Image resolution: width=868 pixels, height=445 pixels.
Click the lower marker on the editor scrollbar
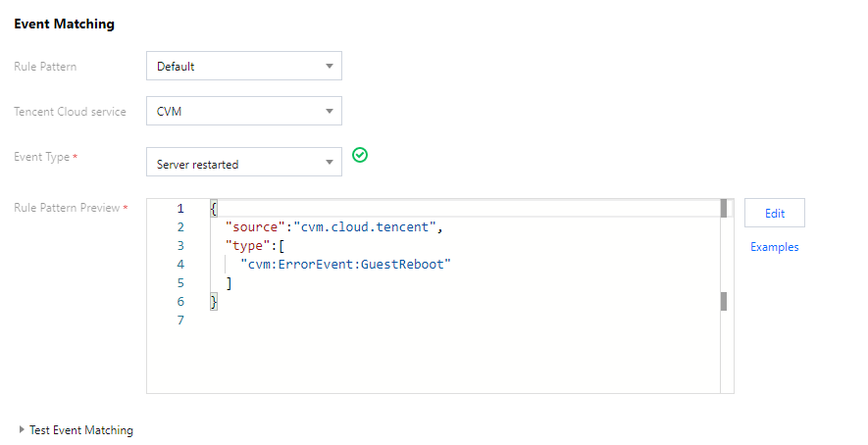pyautogui.click(x=724, y=300)
